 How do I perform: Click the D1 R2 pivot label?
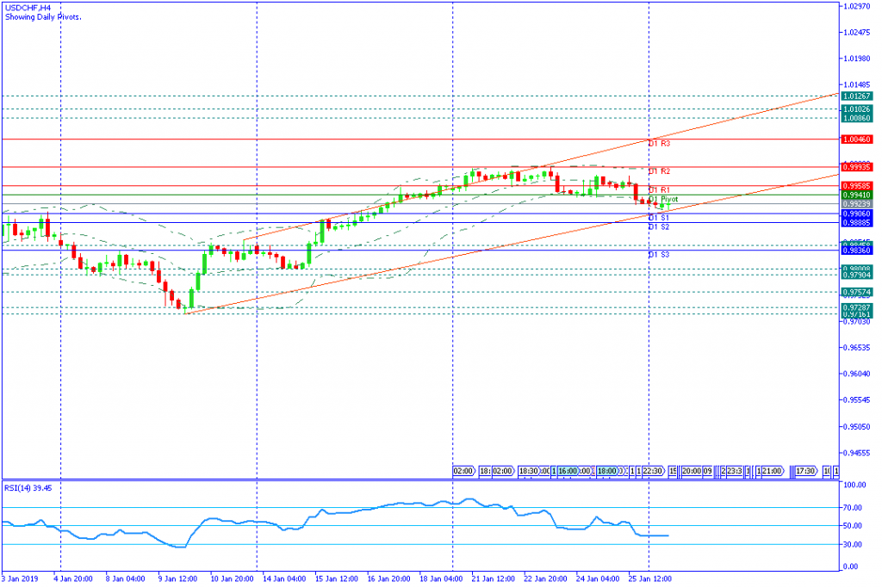pos(659,171)
